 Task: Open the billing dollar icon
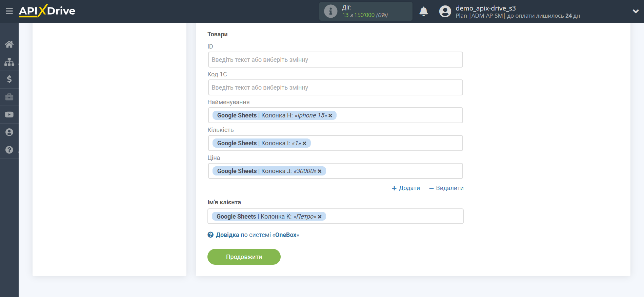(x=9, y=79)
